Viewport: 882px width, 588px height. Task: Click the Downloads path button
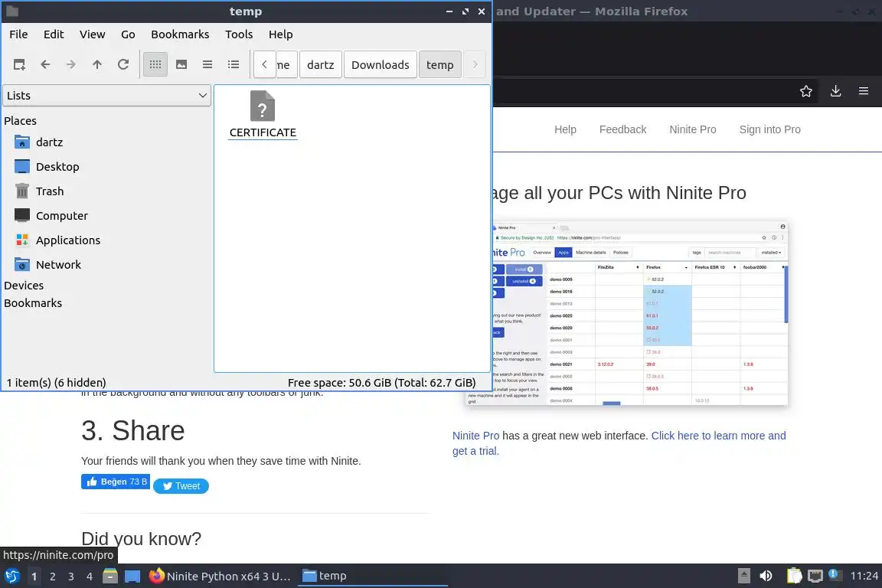(381, 65)
